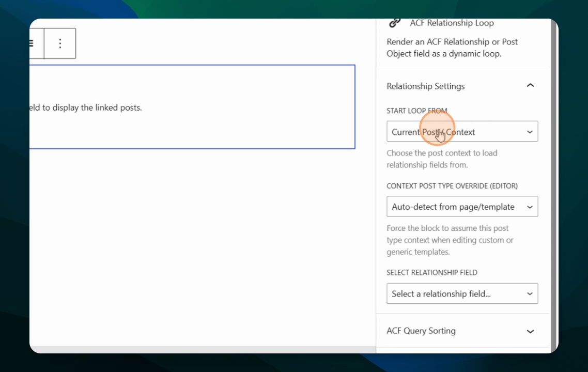This screenshot has width=588, height=372.
Task: Click the sidebar vertical scrollbar
Action: [553, 185]
